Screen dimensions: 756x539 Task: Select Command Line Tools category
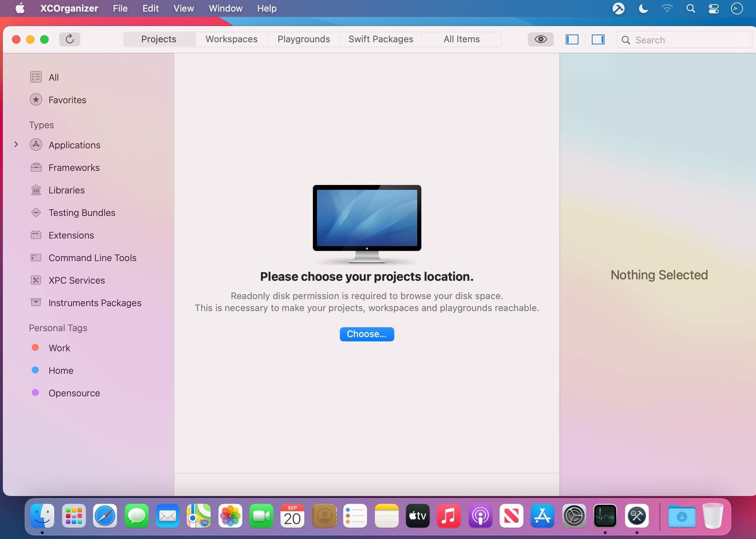point(92,258)
